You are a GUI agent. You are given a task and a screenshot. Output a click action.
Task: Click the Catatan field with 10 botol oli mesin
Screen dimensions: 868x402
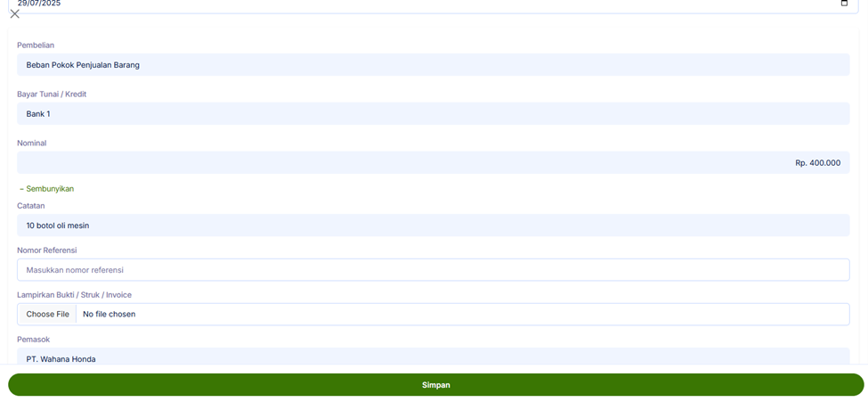pyautogui.click(x=433, y=226)
